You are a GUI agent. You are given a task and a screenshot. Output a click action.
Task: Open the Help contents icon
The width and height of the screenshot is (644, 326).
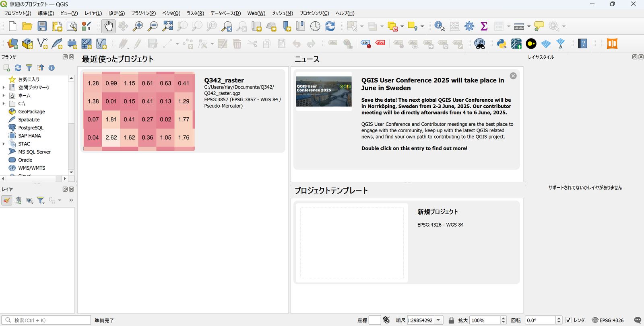(582, 43)
